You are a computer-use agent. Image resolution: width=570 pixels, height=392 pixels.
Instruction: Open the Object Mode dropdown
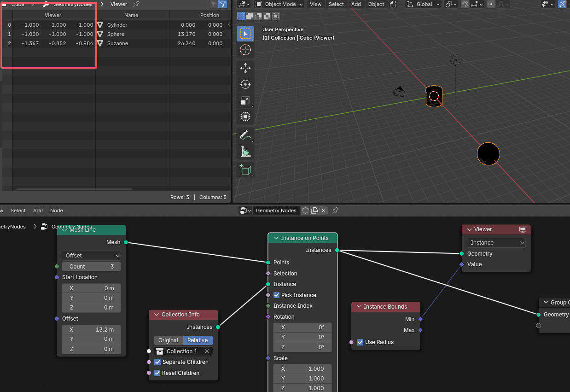[x=279, y=4]
